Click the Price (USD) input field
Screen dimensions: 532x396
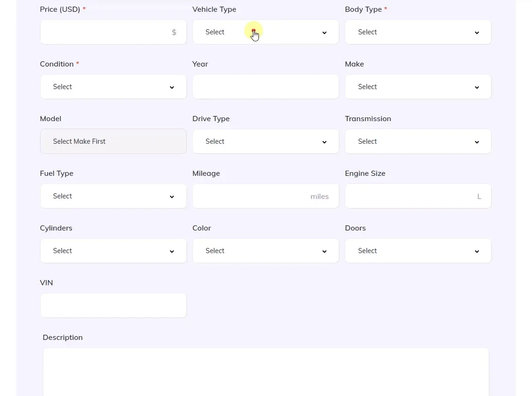pyautogui.click(x=113, y=32)
